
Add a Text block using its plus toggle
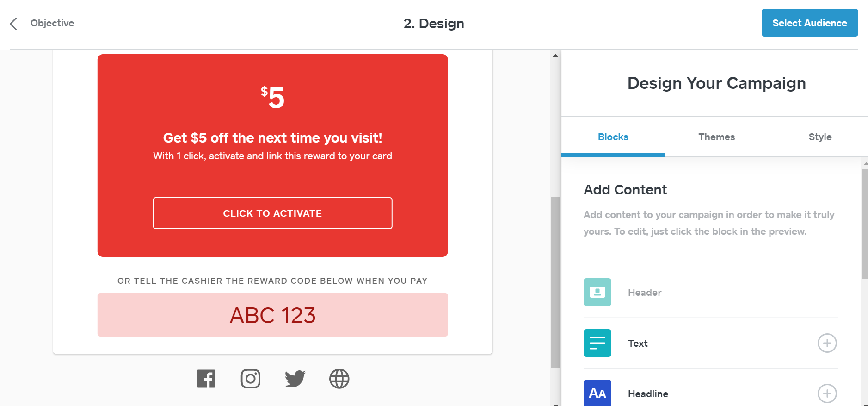[x=827, y=343]
